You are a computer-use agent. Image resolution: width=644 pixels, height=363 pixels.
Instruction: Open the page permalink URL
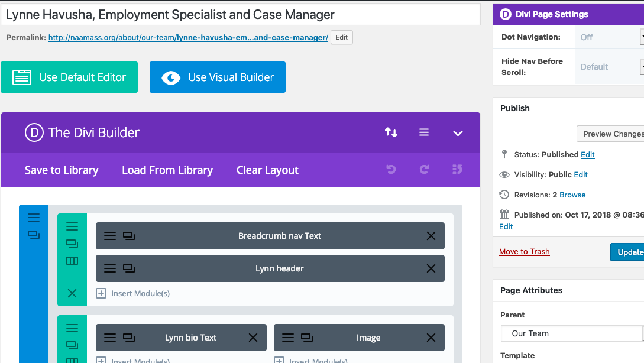tap(188, 37)
